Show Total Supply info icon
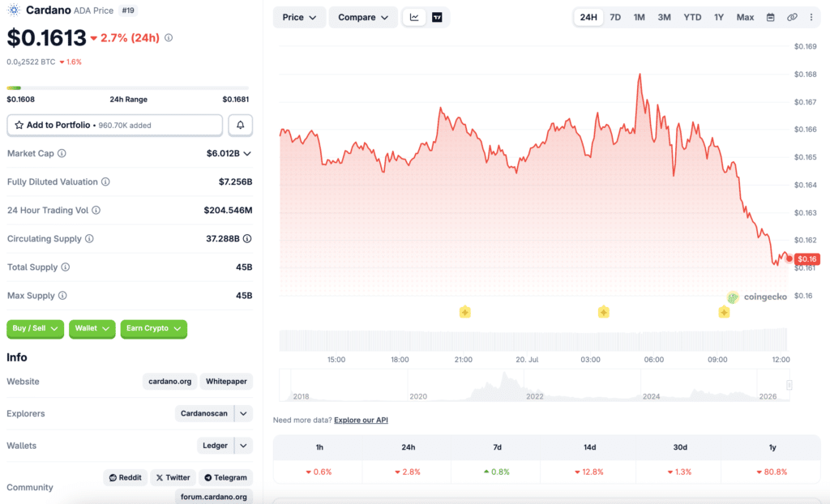Screen dimensions: 830x504 click(65, 267)
